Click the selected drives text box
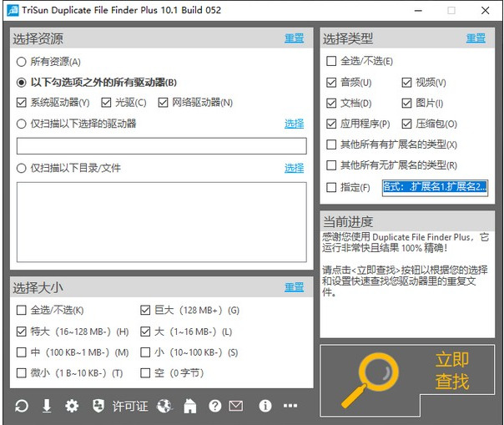 162,146
